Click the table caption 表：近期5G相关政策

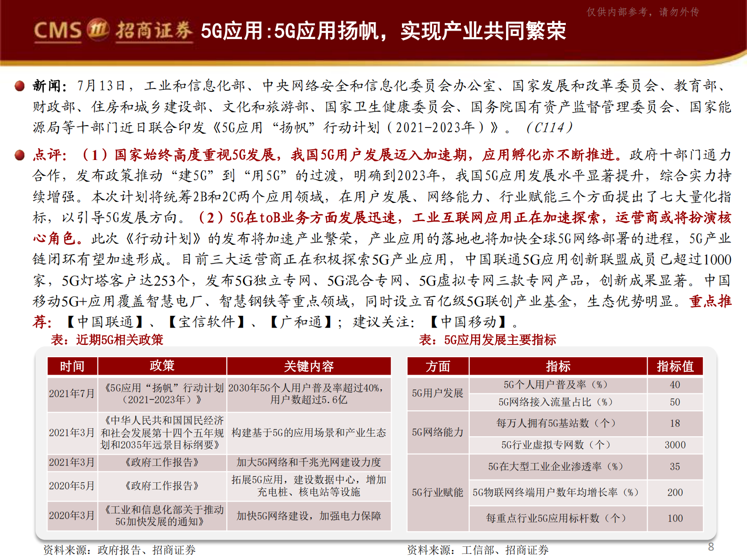107,339
